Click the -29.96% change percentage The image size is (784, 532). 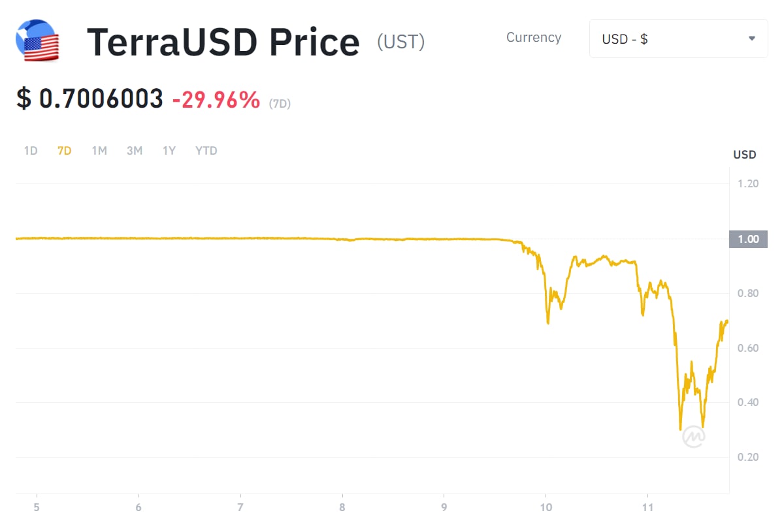[216, 100]
